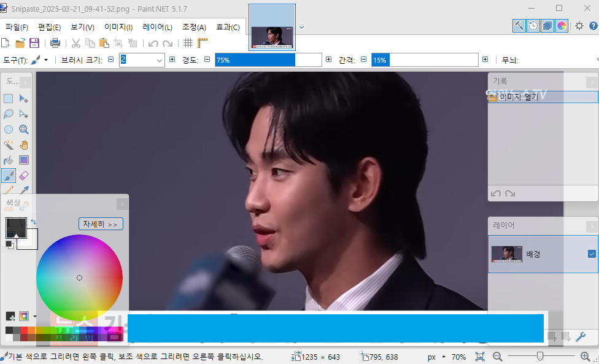Zoom in with status bar magnifier
The image size is (599, 364).
(585, 357)
